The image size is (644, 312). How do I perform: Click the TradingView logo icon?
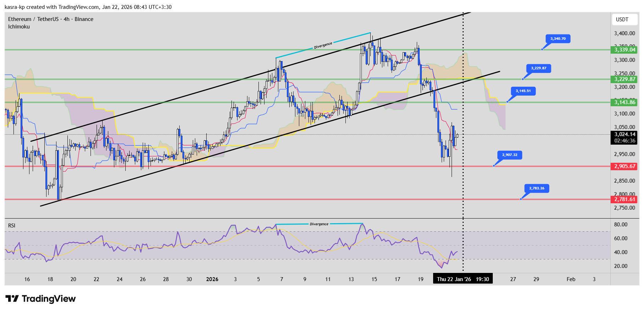pyautogui.click(x=12, y=298)
